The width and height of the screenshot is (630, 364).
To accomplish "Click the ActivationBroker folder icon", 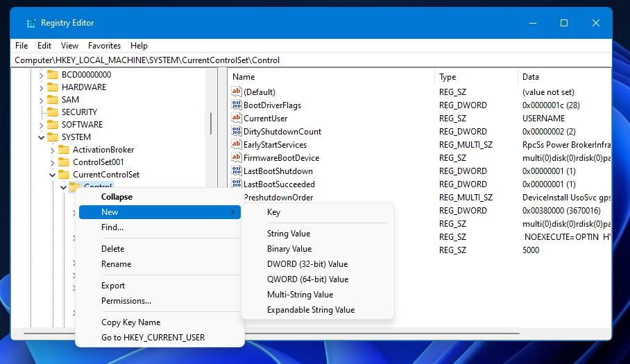I will [64, 150].
